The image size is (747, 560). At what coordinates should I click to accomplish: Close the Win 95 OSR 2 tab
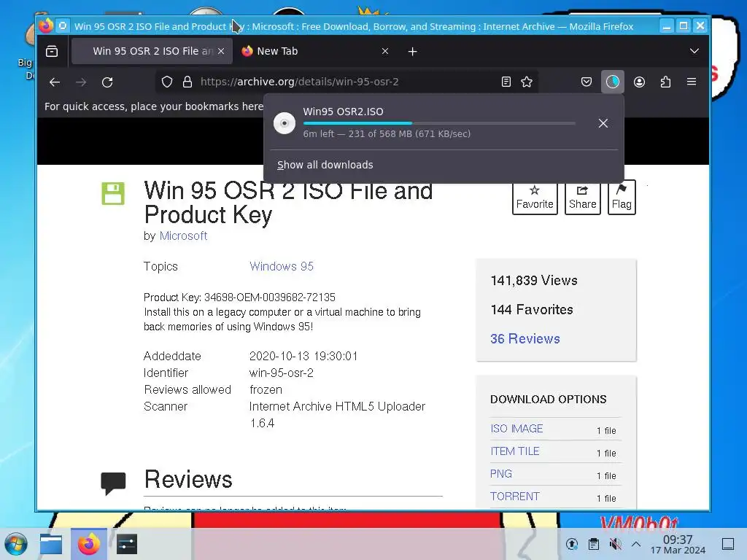221,51
